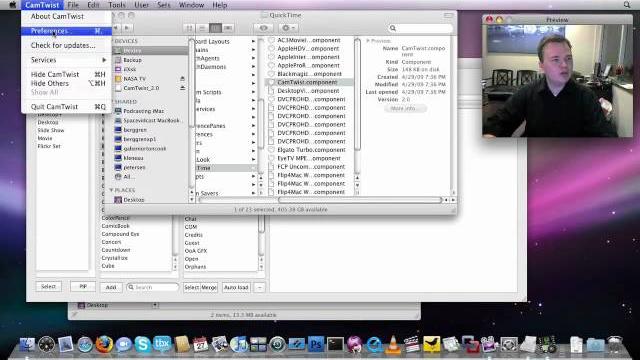The height and width of the screenshot is (360, 640).
Task: Click the Auto load button
Action: tap(236, 287)
